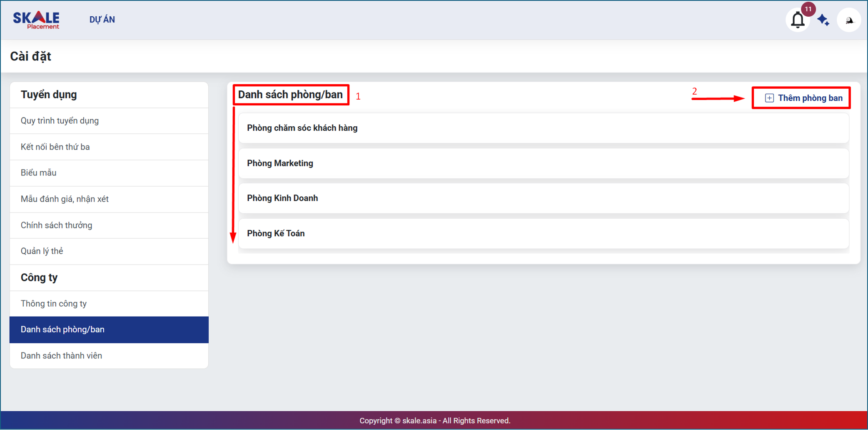Screen dimensions: 868x430
Task: Click the SKALE Placement logo
Action: (x=36, y=20)
